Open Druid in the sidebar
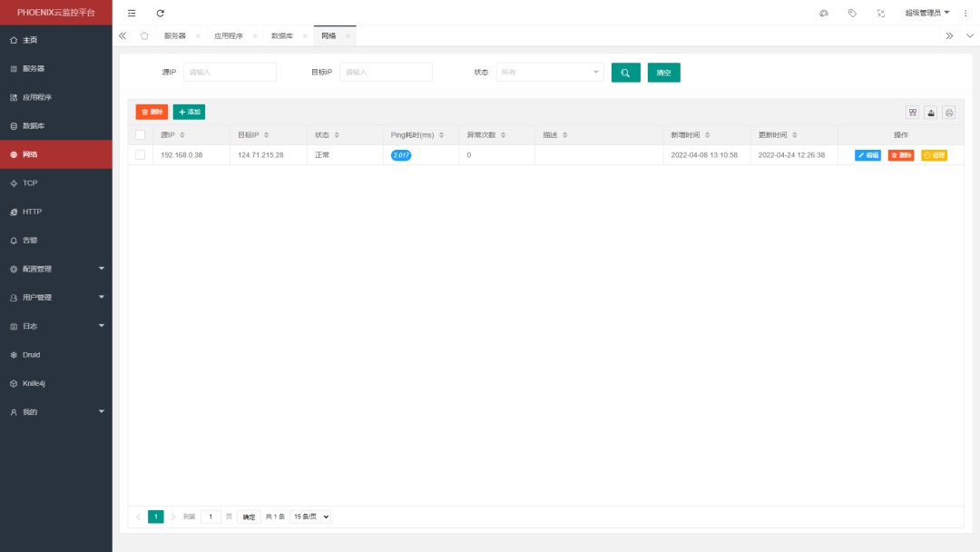The height and width of the screenshot is (552, 980). (x=56, y=355)
